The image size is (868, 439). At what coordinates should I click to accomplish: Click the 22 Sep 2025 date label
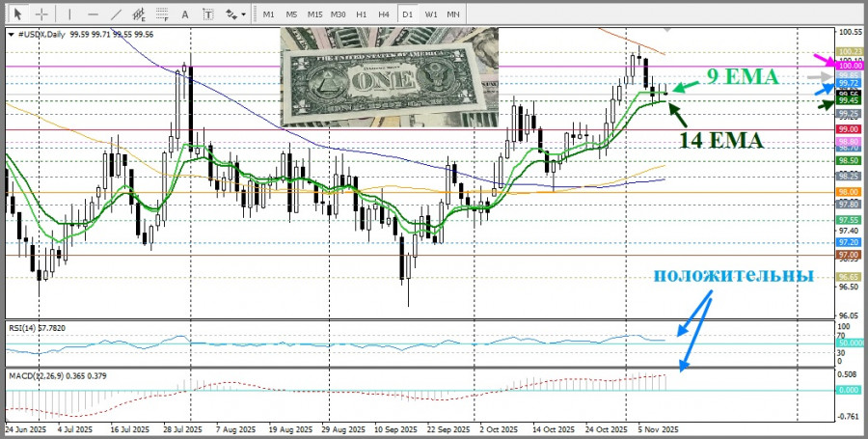449,429
